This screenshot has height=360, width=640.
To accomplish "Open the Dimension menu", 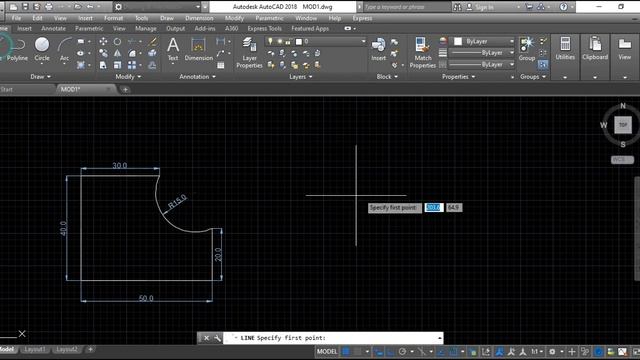I will (199, 18).
